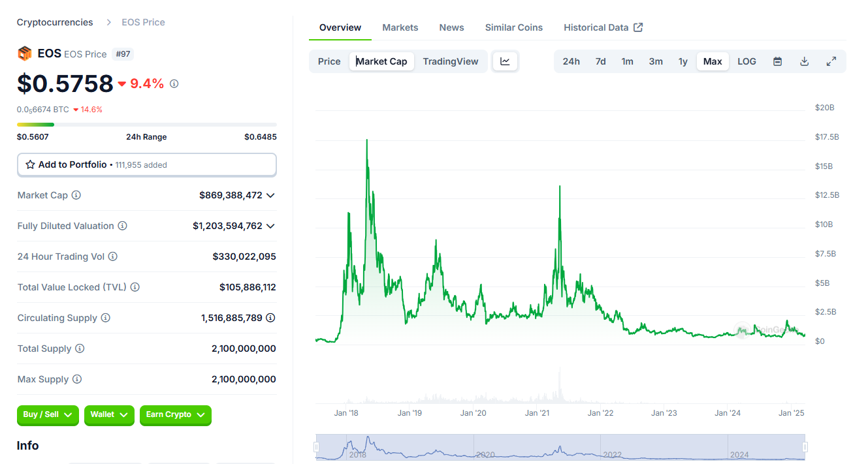Screen dimensions: 868x464
Task: Switch to the Markets tab
Action: tap(400, 27)
